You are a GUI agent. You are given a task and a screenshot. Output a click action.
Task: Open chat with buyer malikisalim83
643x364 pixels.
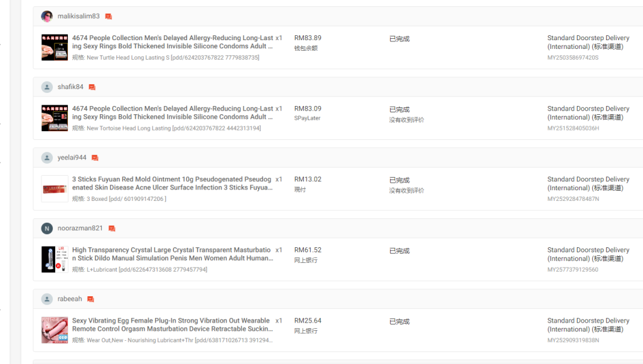pyautogui.click(x=108, y=16)
